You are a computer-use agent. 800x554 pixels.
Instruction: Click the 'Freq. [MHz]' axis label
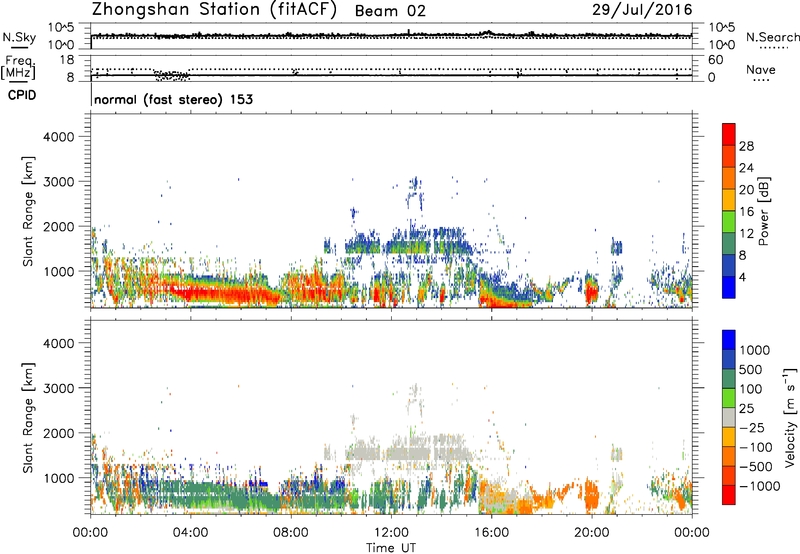(x=19, y=68)
